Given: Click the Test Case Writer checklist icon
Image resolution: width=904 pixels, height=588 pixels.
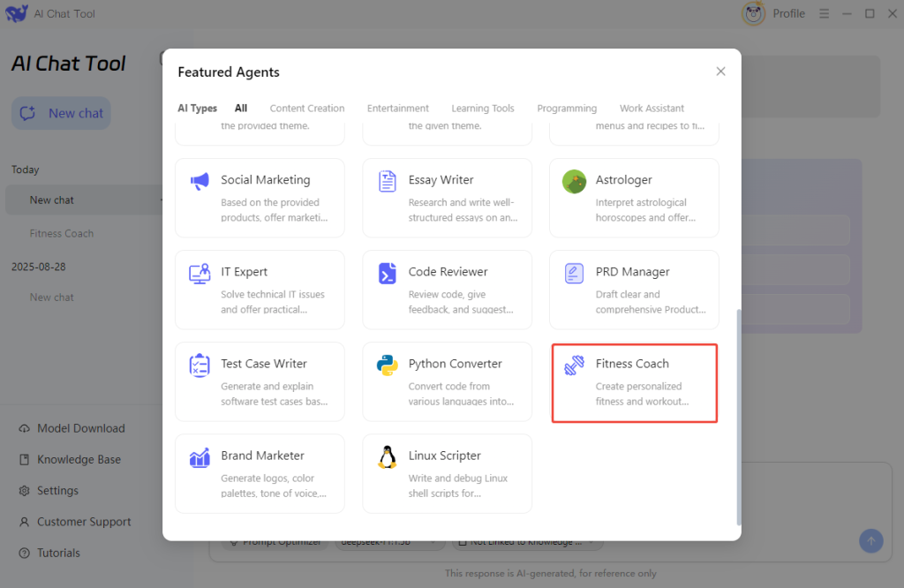Looking at the screenshot, I should 200,365.
